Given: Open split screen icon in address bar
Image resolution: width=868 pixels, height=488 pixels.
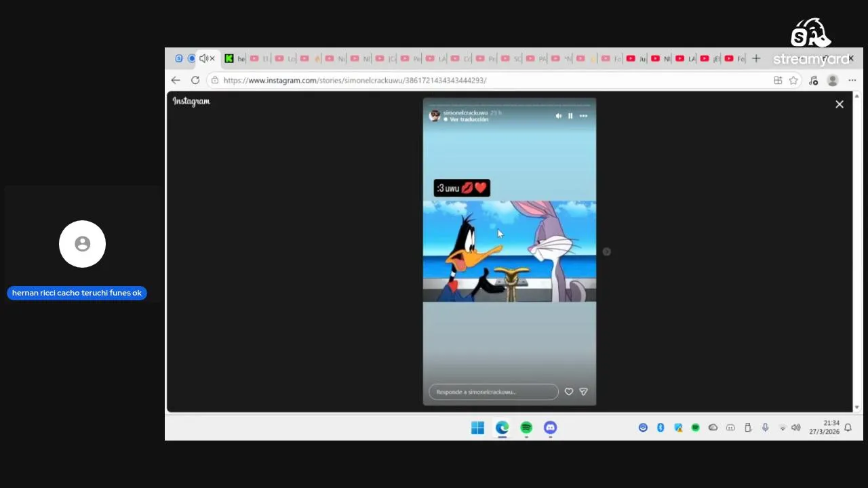Looking at the screenshot, I should tap(778, 80).
